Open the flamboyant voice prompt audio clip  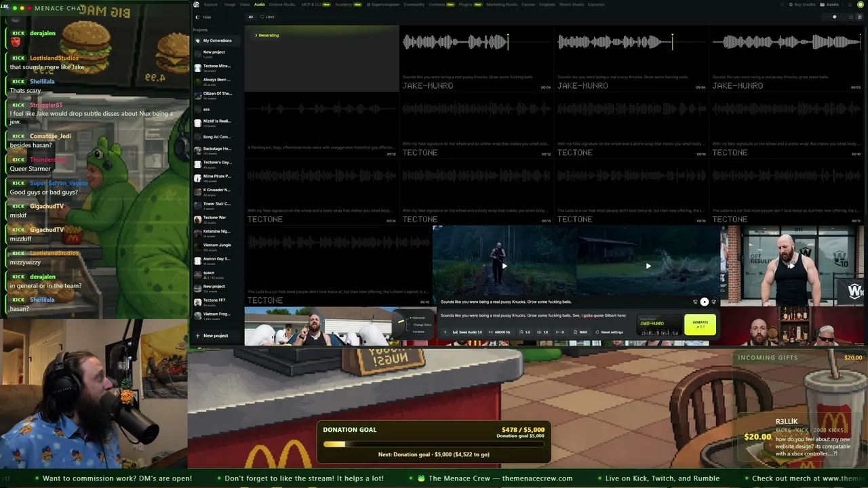click(x=321, y=126)
